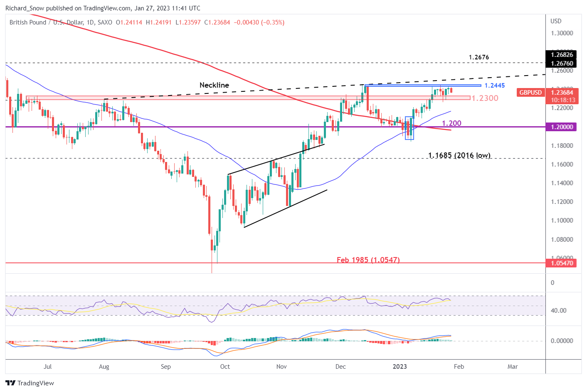Click the Jul label on time axis
587x392 pixels.
[x=48, y=367]
